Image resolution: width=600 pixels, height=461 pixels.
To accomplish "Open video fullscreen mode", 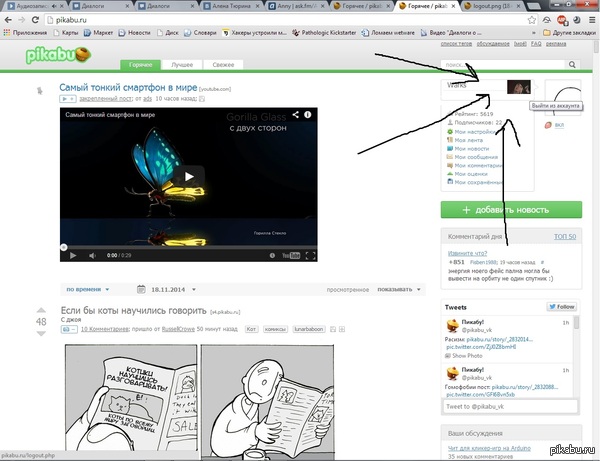I will coord(309,255).
